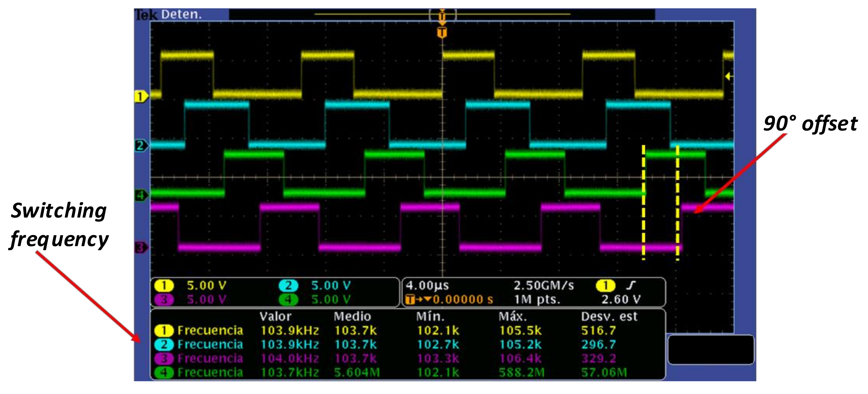868x394 pixels.
Task: Click the green channel 4 ground marker
Action: tap(141, 195)
